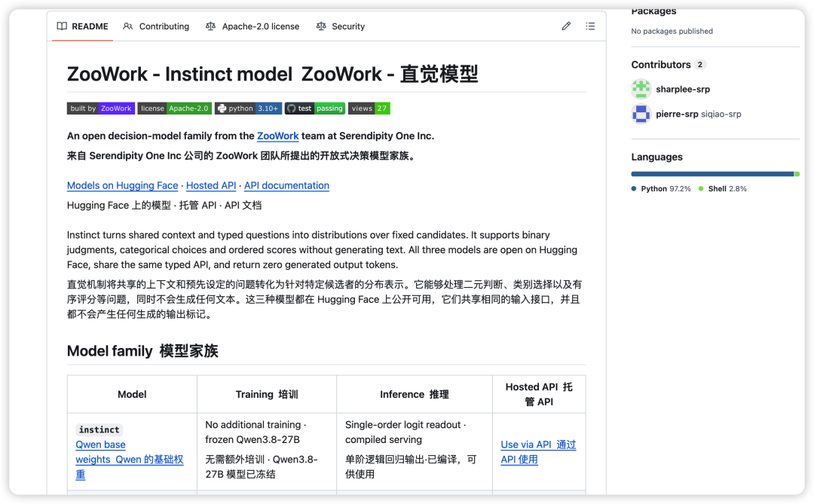Open the README outline list icon
The height and width of the screenshot is (504, 814).
[590, 26]
